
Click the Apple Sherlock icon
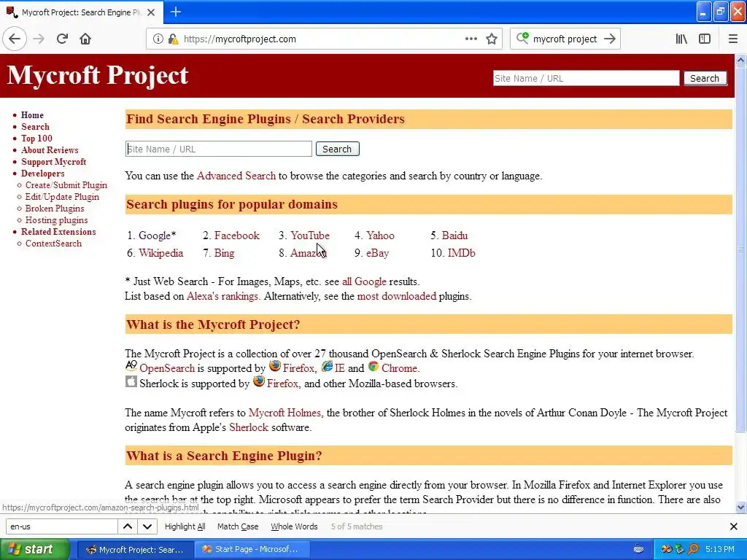[131, 381]
